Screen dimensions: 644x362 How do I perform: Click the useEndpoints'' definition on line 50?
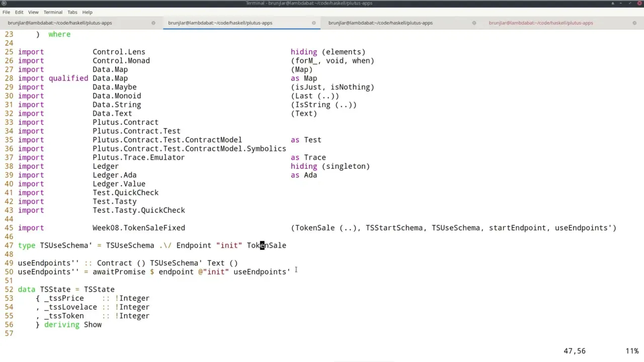coord(48,271)
